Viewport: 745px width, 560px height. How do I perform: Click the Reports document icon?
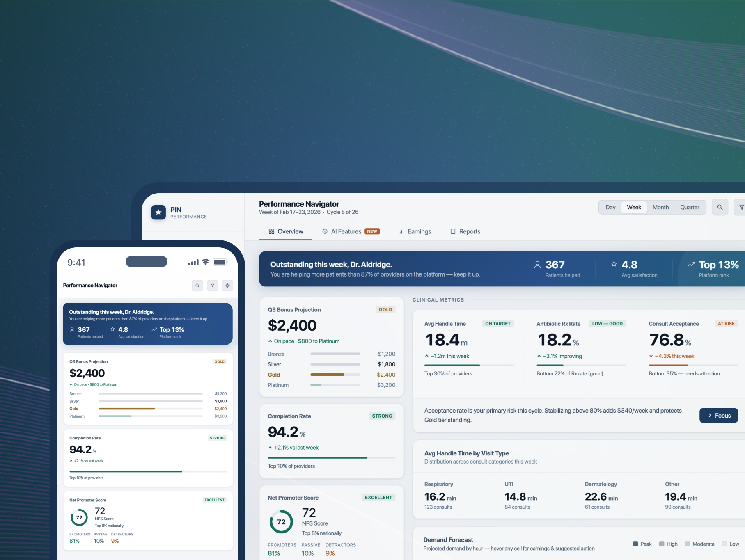coord(453,231)
